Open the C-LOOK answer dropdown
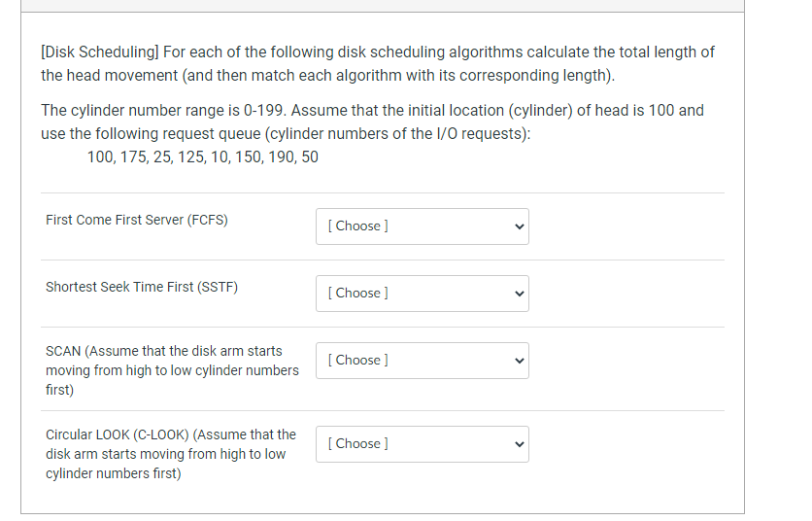The height and width of the screenshot is (521, 812). coord(423,444)
